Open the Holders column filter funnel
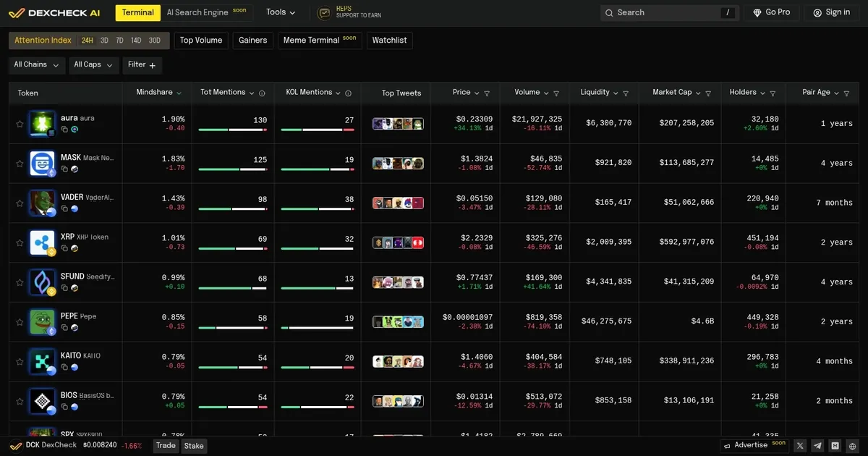 (773, 93)
